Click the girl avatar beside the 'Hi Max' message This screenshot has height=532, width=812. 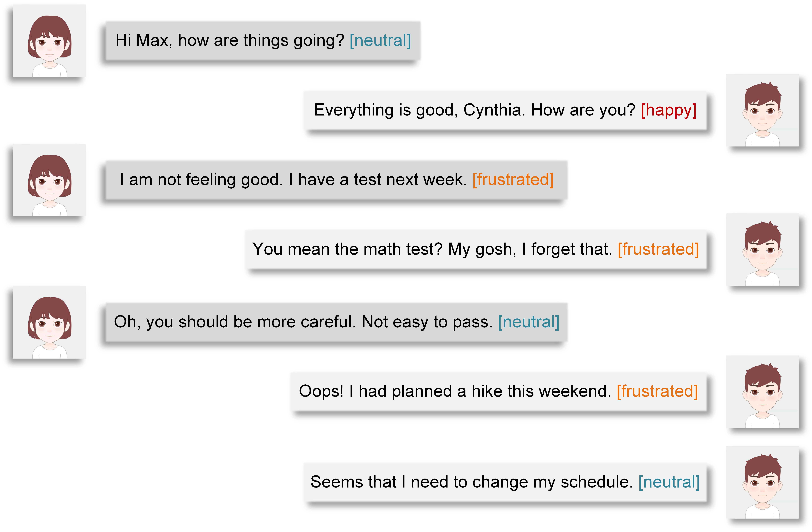point(49,41)
